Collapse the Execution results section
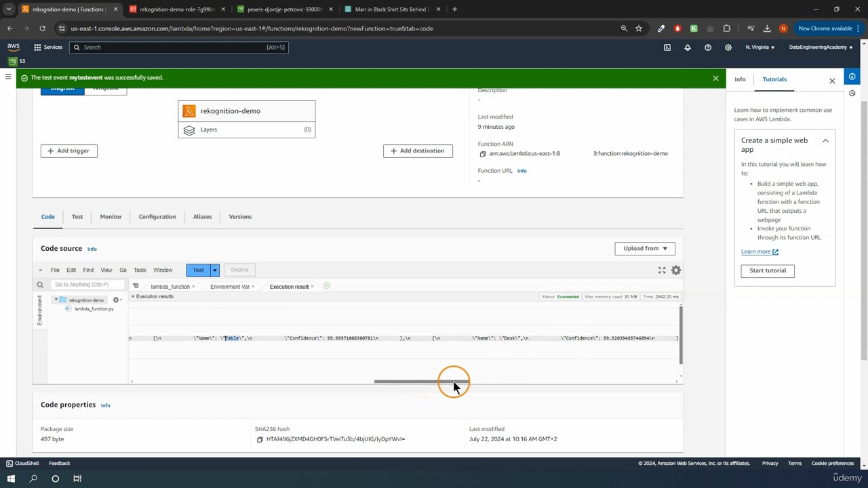 [133, 297]
